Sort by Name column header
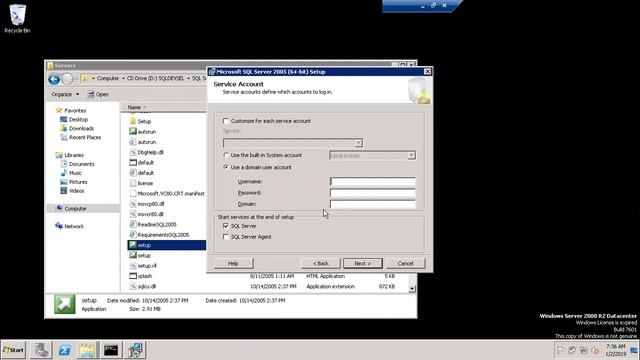Viewport: 640px width, 360px height. click(134, 107)
